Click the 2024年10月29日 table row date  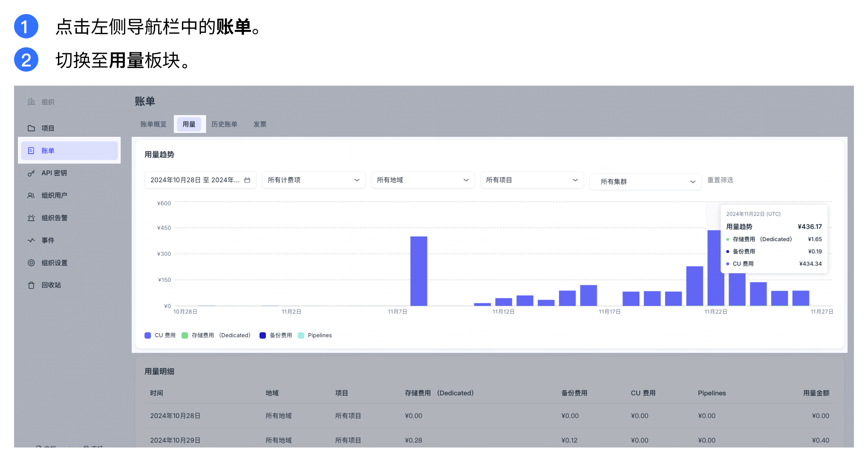[x=175, y=440]
